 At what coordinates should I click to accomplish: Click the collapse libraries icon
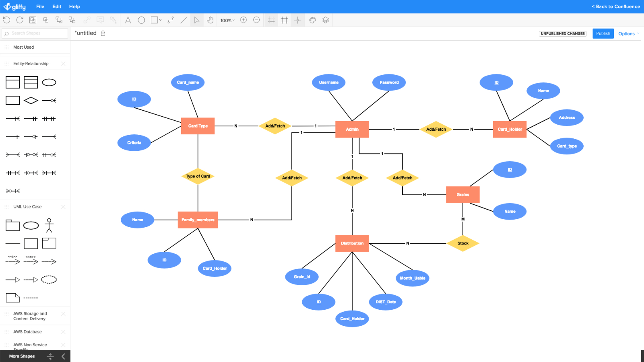(x=50, y=356)
